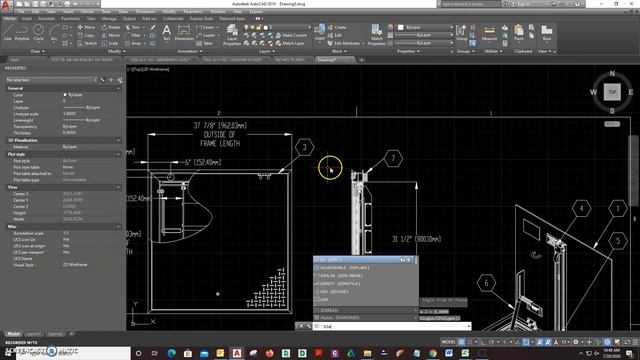Viewport: 640px width, 360px height.
Task: Collapse the 3D Visualization section
Action: pyautogui.click(x=118, y=140)
